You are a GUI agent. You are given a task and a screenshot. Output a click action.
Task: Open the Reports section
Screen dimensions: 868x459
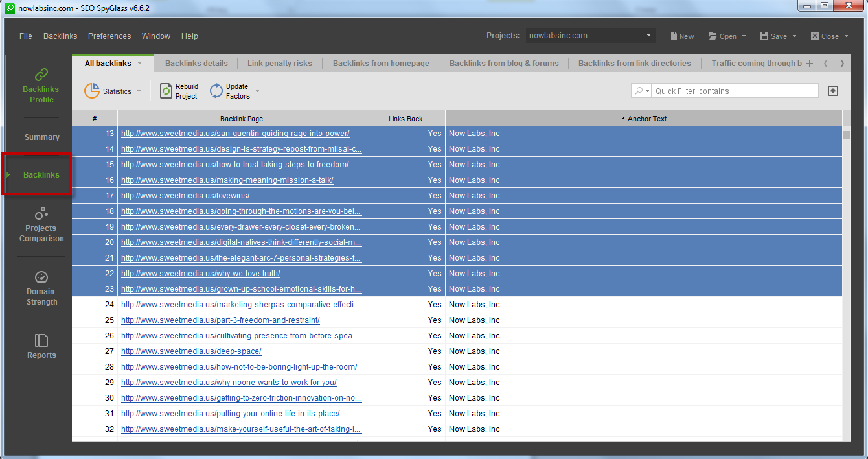[x=41, y=346]
